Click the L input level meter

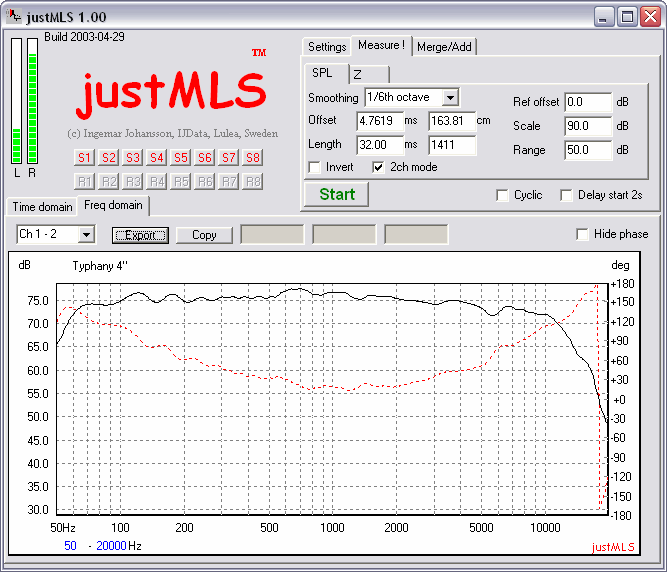[x=17, y=101]
